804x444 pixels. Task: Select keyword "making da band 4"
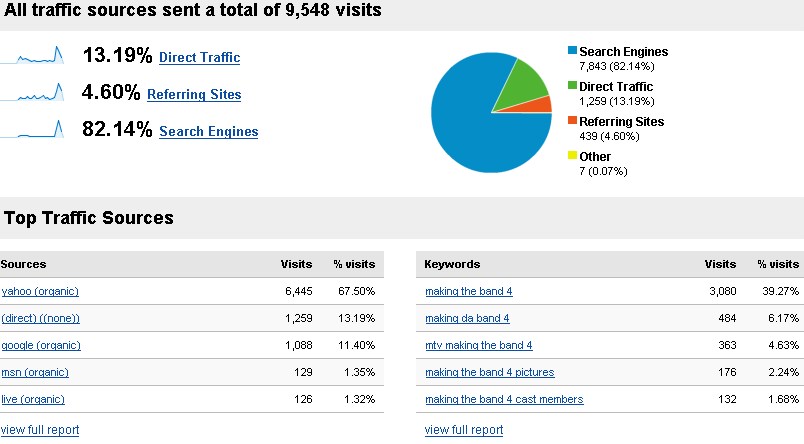point(467,318)
